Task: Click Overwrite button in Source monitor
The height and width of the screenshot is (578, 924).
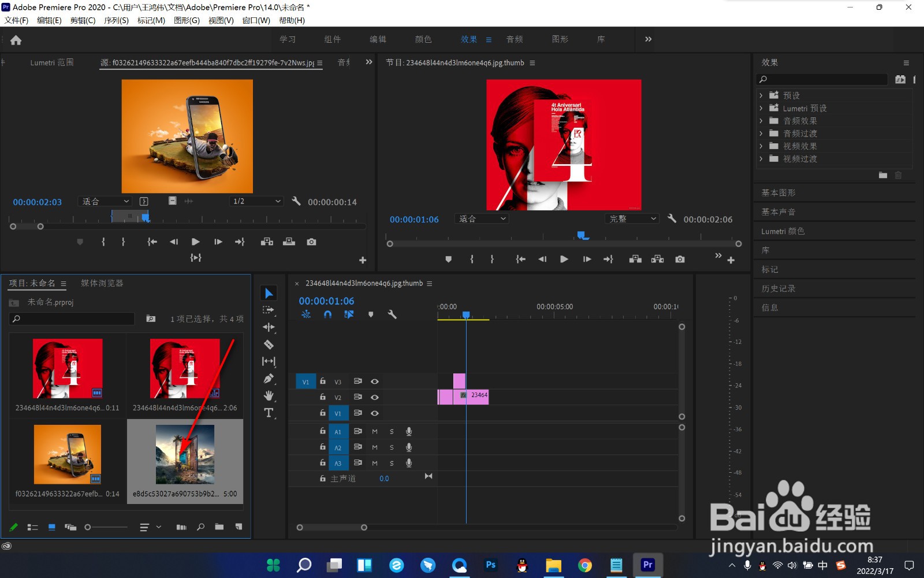Action: [289, 242]
